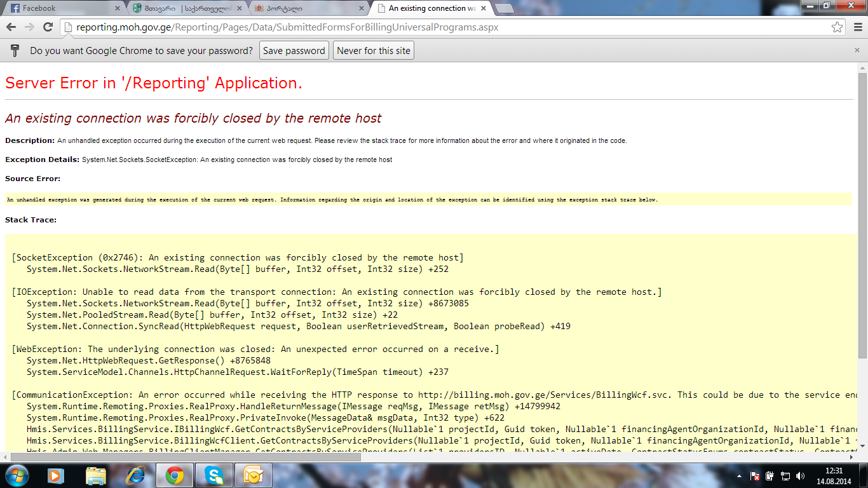Click the browser back arrow
This screenshot has height=488, width=868.
11,27
